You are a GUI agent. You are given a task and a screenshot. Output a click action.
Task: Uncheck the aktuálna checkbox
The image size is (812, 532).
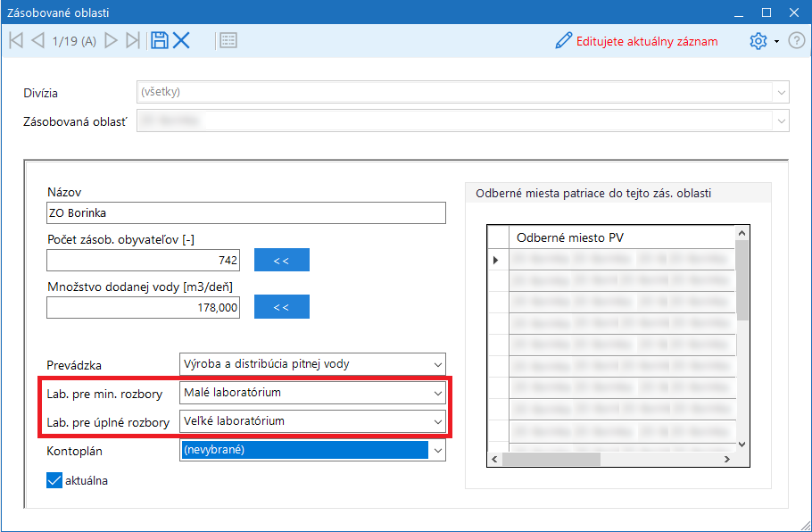click(x=54, y=480)
